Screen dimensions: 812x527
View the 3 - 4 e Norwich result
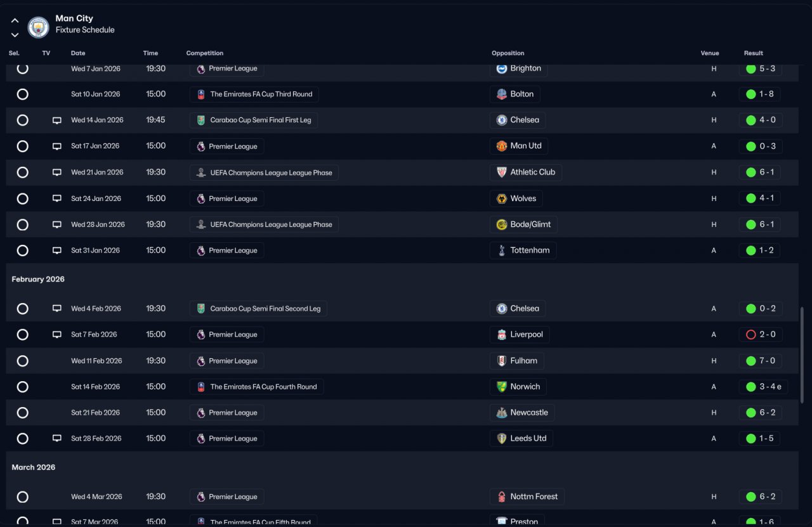click(764, 387)
